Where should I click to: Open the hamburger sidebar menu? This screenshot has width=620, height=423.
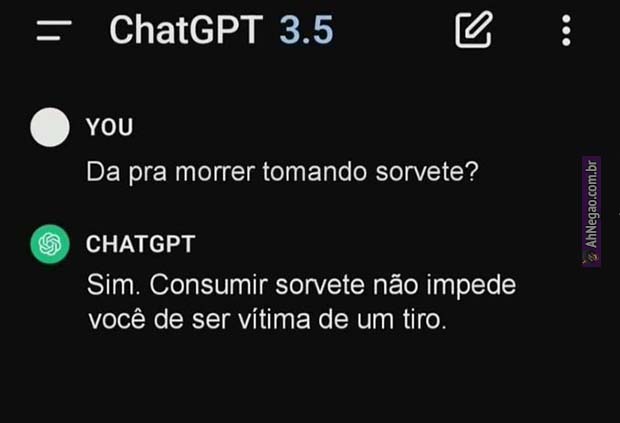(x=54, y=30)
